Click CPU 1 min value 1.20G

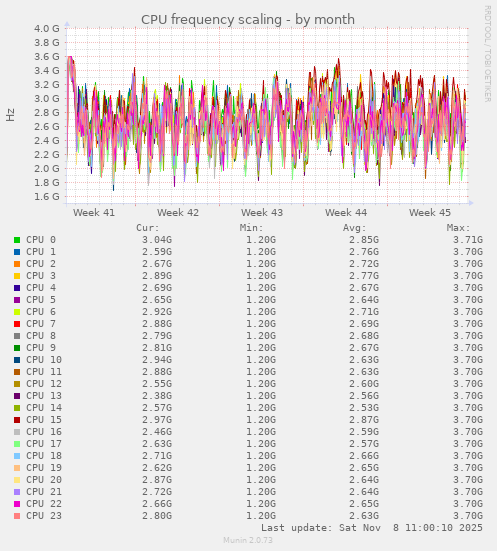(261, 252)
